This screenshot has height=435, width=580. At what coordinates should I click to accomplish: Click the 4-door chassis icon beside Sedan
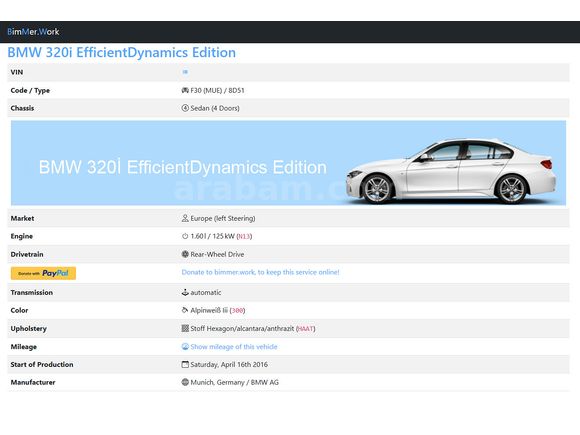point(185,108)
